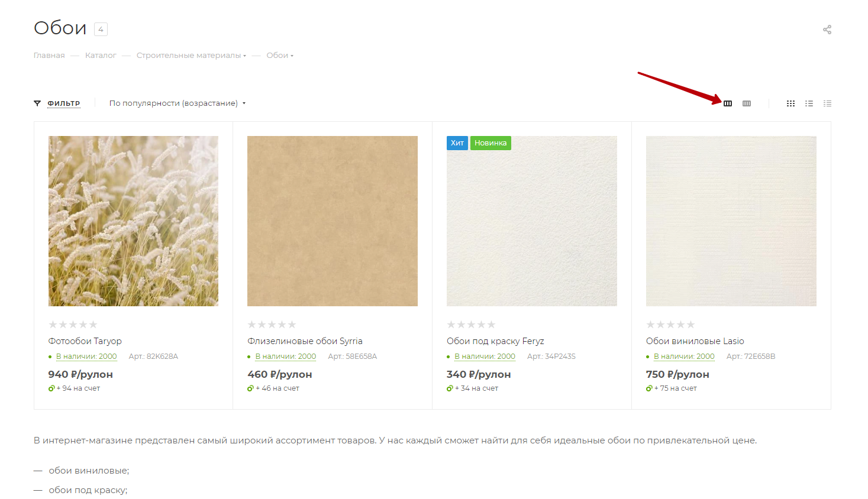Click the 'Хит' badge on Feryz wallpaper
The width and height of the screenshot is (868, 499).
[457, 143]
